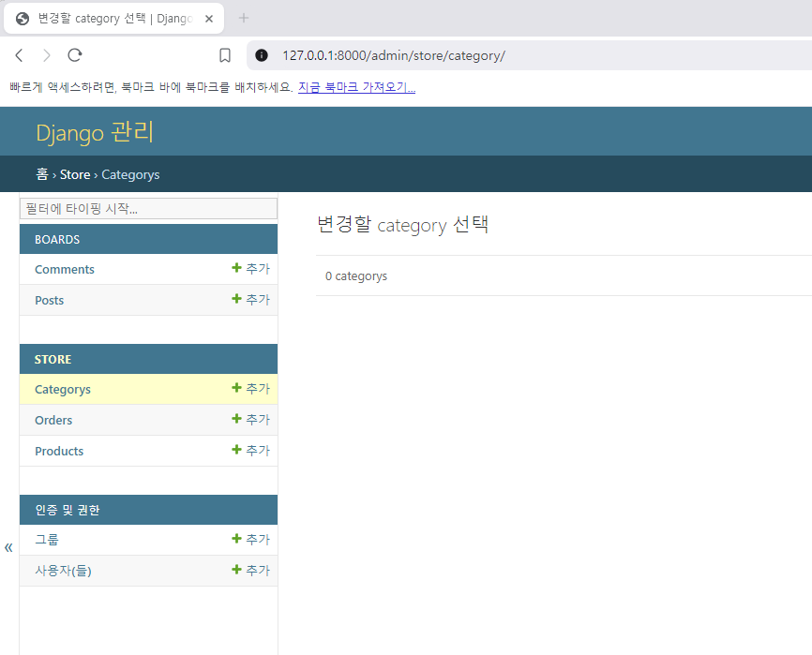Go to 홈 in the breadcrumb
The image size is (812, 655).
42,174
